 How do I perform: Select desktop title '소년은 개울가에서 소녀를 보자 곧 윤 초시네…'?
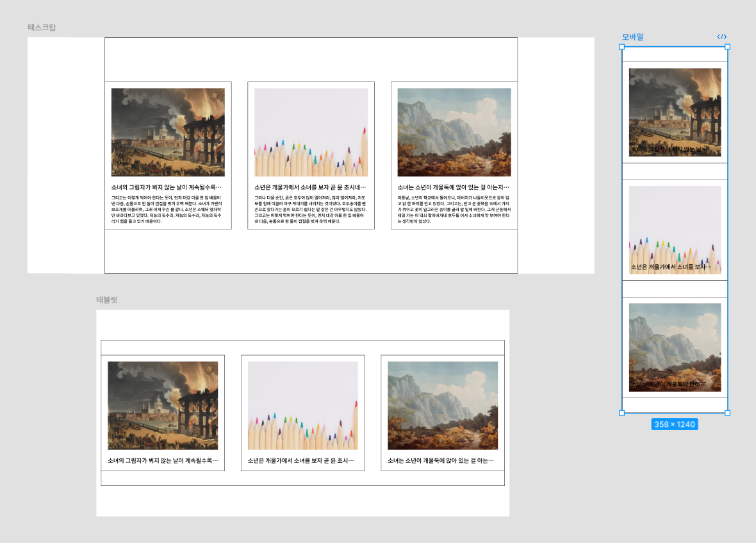click(x=310, y=187)
